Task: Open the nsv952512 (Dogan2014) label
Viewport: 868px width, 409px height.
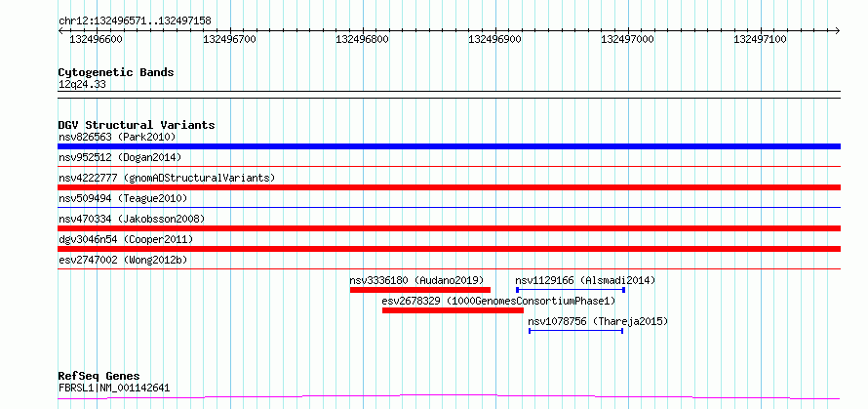Action: (x=120, y=157)
